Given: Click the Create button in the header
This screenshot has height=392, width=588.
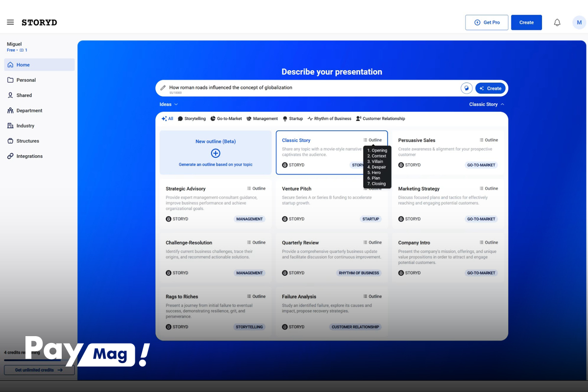Looking at the screenshot, I should tap(526, 23).
